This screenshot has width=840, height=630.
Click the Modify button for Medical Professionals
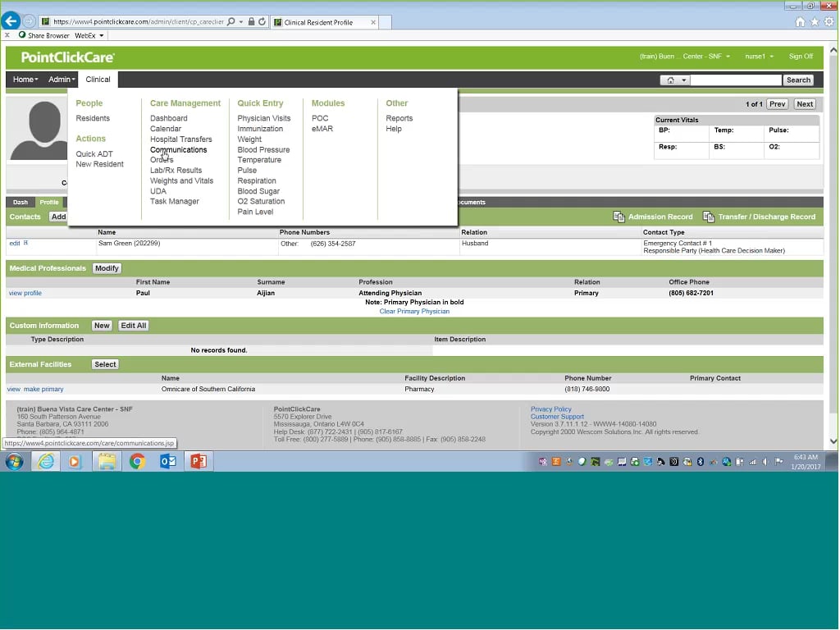(107, 268)
